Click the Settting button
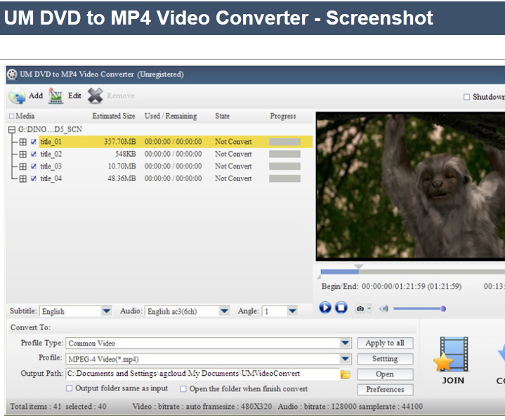Screen dimensions: 505x420 coord(385,358)
